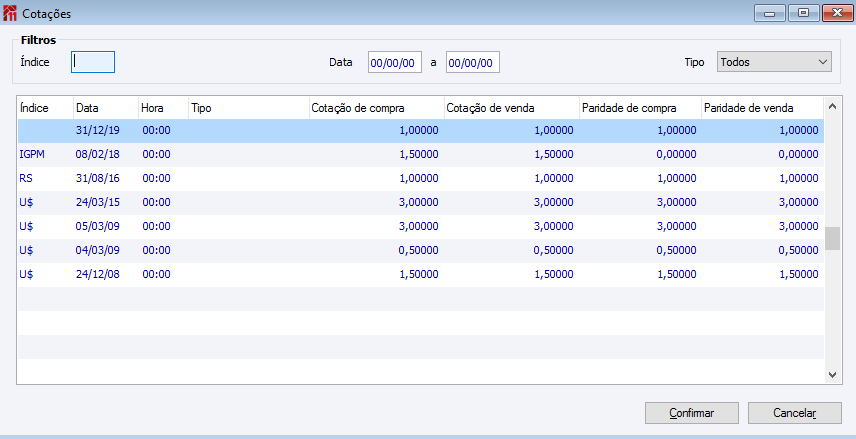Select the U$ row dated 24/03/15
Image resolution: width=856 pixels, height=439 pixels.
pyautogui.click(x=420, y=203)
